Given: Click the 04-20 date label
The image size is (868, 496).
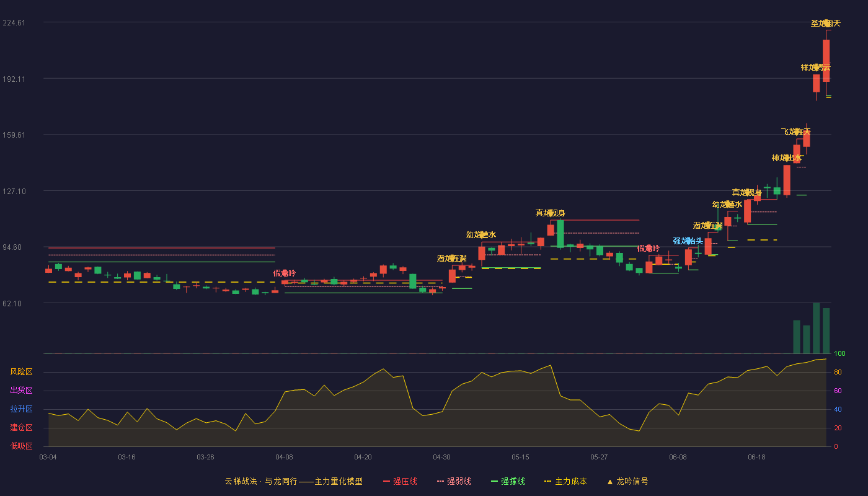Looking at the screenshot, I should (x=363, y=457).
